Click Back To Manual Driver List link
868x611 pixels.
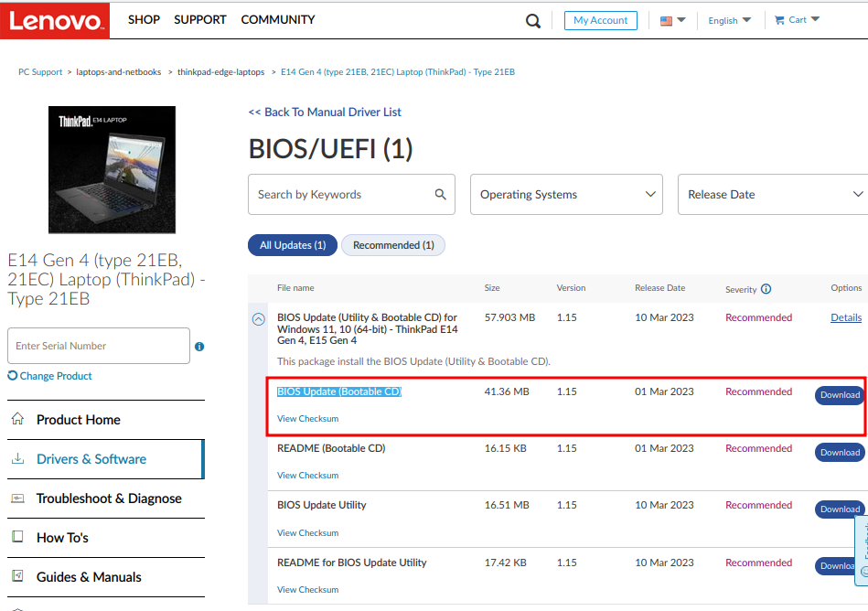tap(325, 113)
